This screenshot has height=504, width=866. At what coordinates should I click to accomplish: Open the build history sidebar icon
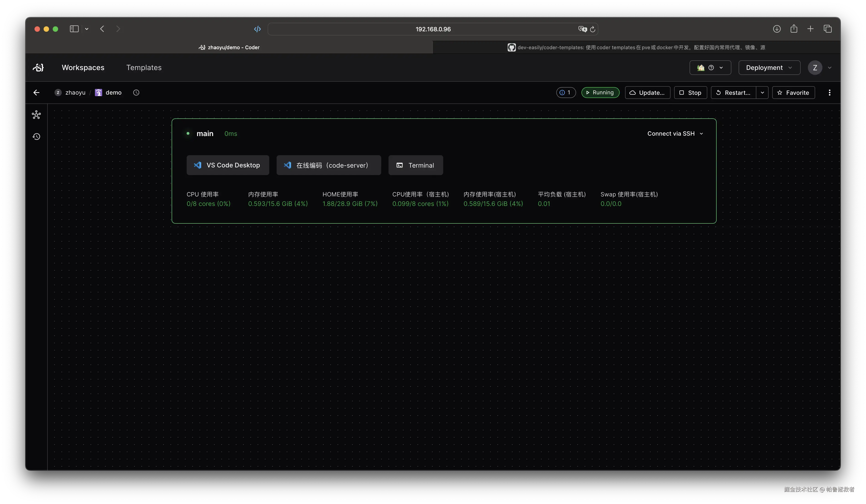tap(36, 137)
